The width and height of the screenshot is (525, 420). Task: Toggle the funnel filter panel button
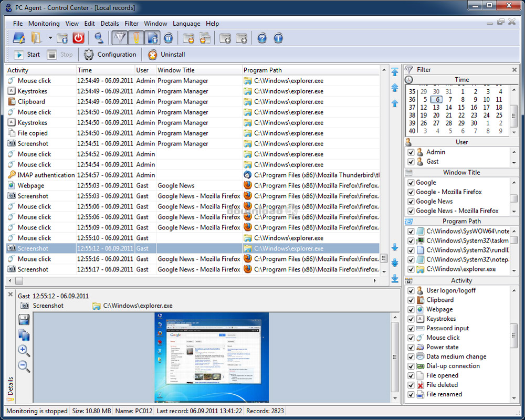pyautogui.click(x=120, y=38)
